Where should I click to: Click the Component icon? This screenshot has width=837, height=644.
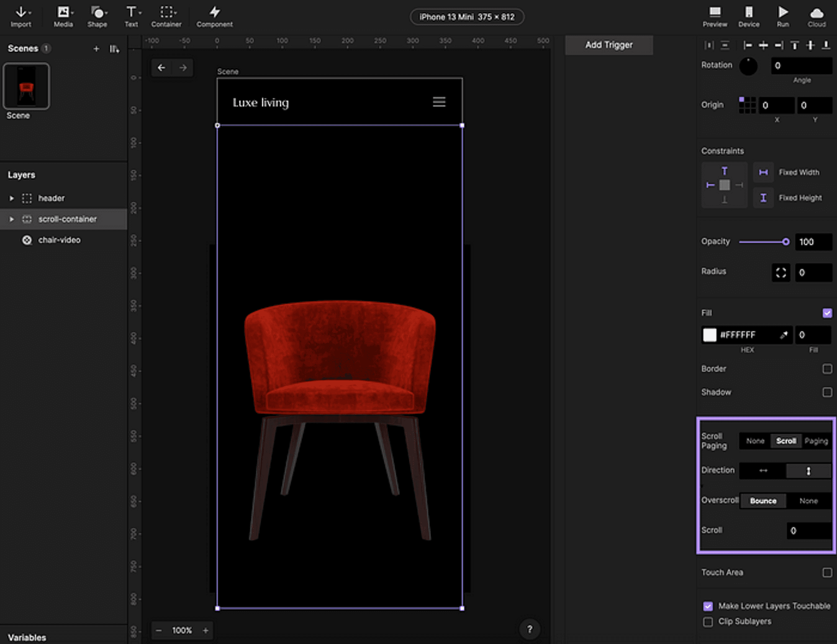(x=214, y=17)
